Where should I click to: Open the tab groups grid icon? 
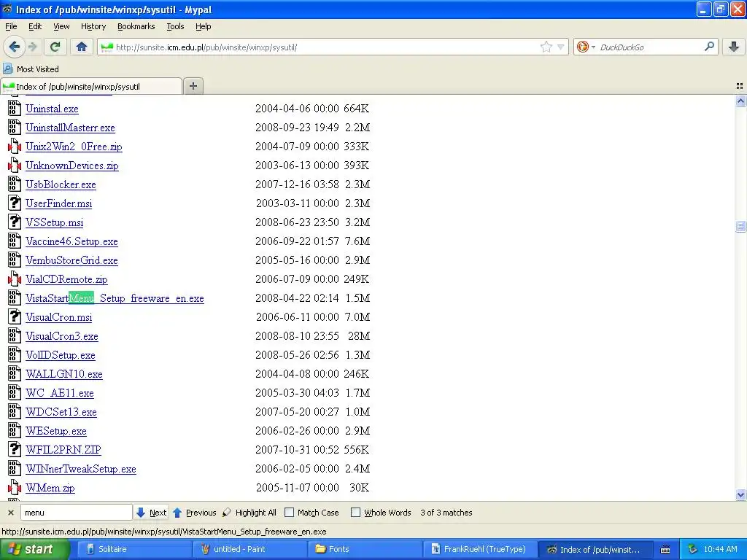pyautogui.click(x=740, y=86)
